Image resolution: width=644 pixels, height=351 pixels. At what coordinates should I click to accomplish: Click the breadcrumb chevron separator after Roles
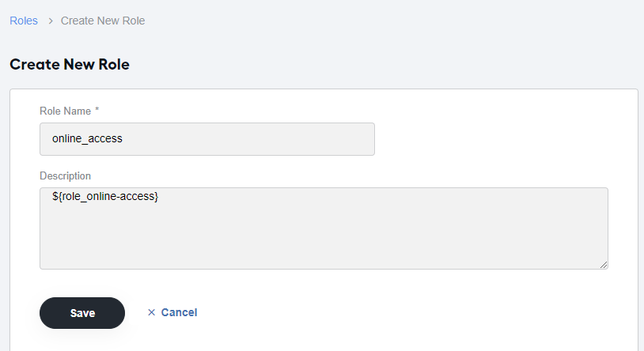51,21
